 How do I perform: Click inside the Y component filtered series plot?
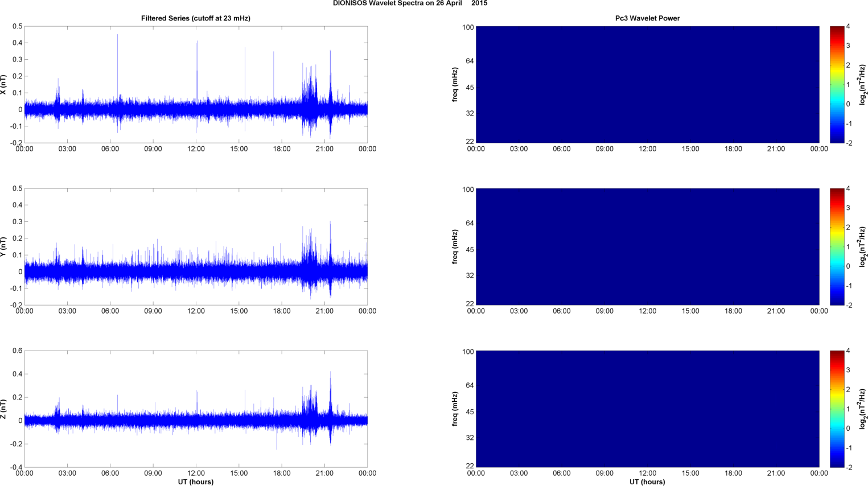pyautogui.click(x=196, y=247)
